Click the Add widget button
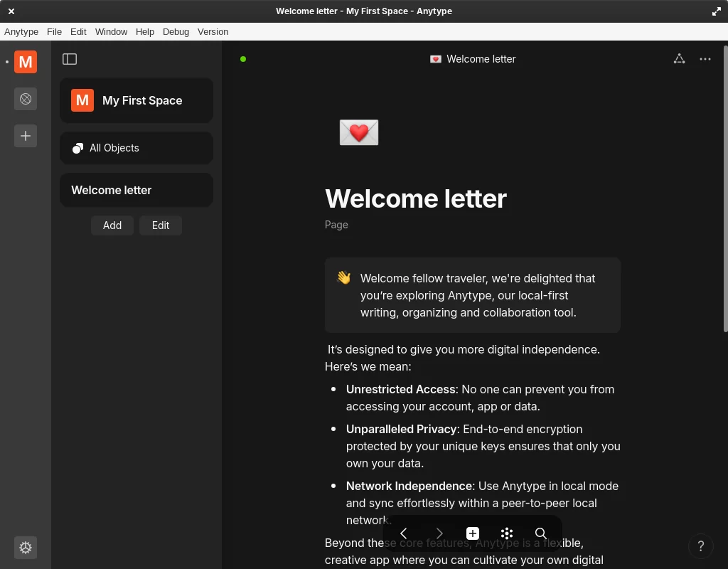The height and width of the screenshot is (569, 728). tap(112, 225)
